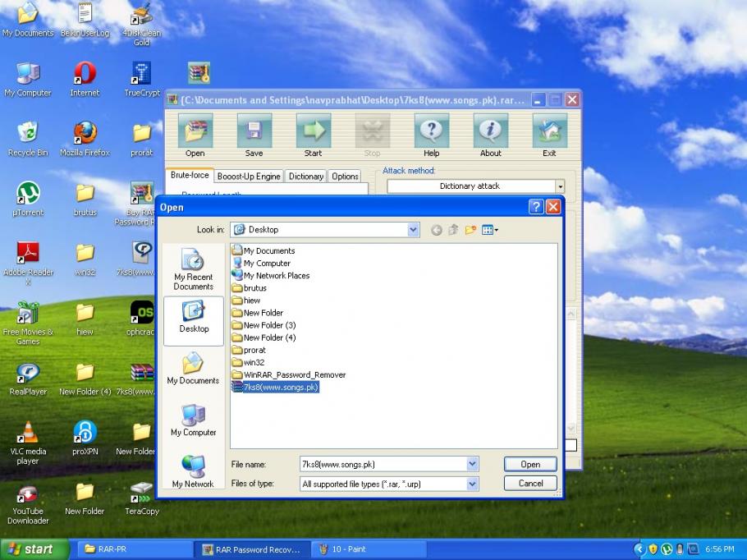The image size is (747, 560).
Task: Click the Save floppy disk toolbar icon
Action: (x=254, y=131)
